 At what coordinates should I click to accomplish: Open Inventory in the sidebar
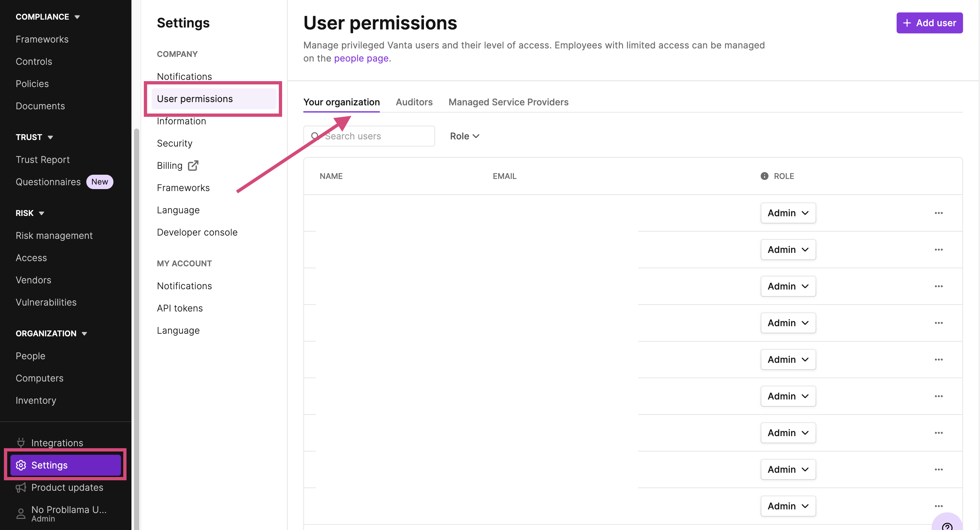click(36, 400)
